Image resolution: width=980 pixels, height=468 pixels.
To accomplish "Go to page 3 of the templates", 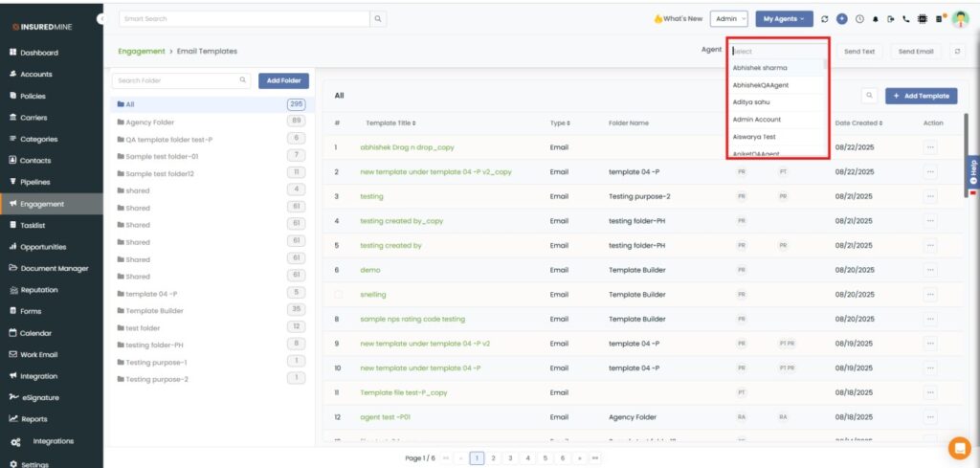I will (511, 458).
